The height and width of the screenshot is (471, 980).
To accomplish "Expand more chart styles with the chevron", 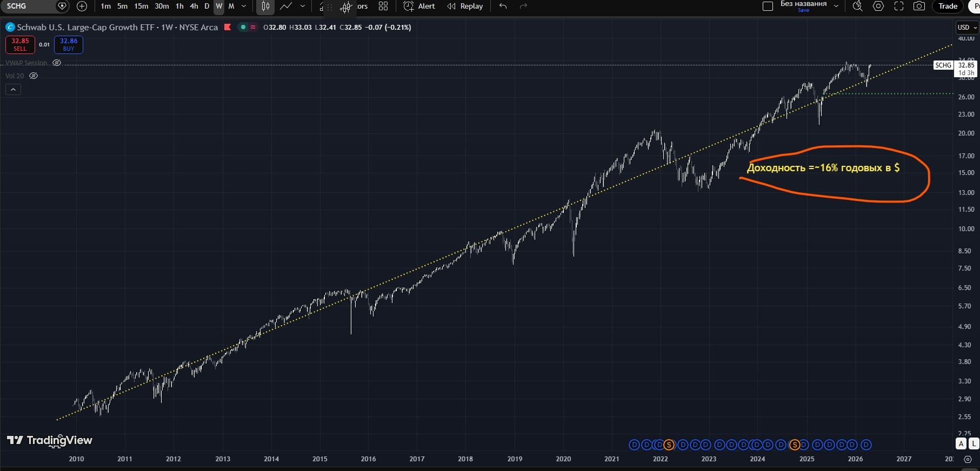I will [x=302, y=6].
